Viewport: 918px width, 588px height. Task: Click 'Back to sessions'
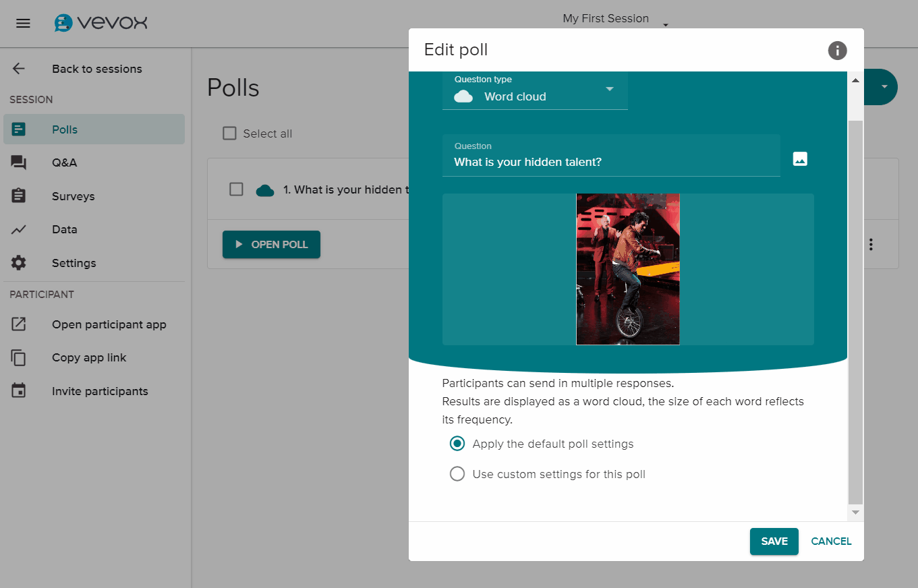click(x=97, y=68)
